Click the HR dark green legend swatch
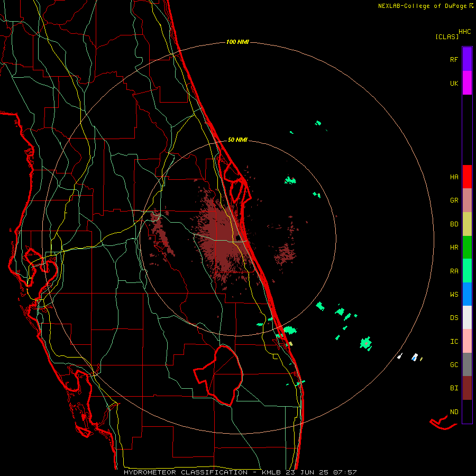The image size is (476, 476). click(467, 248)
